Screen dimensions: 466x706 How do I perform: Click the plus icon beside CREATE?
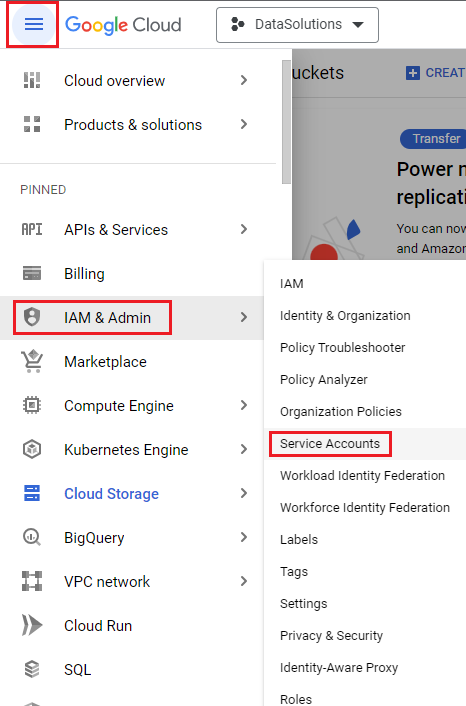[412, 73]
